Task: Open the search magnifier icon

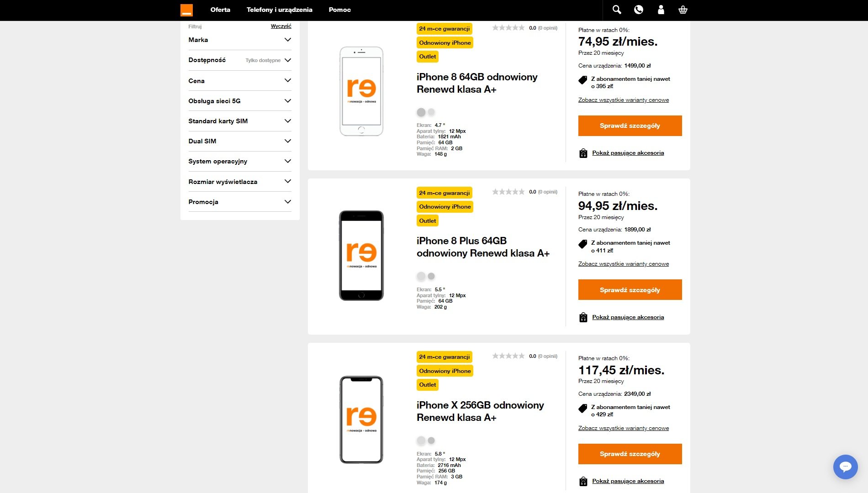Action: (x=617, y=10)
